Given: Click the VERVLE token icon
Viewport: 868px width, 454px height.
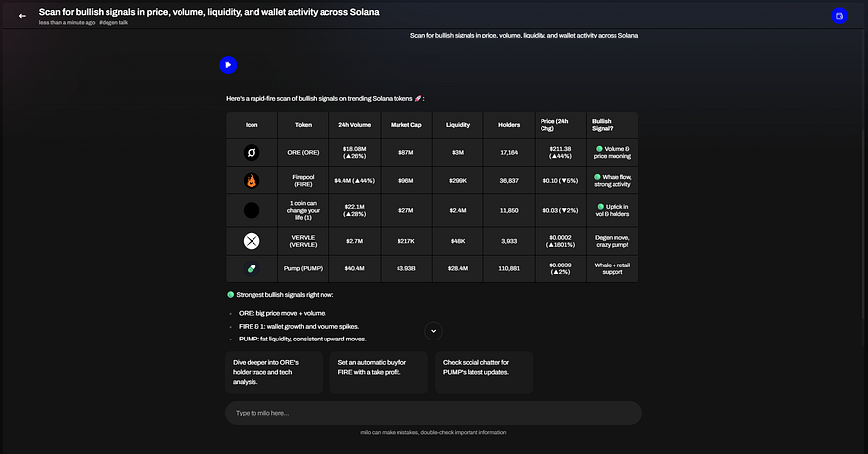Looking at the screenshot, I should [252, 240].
